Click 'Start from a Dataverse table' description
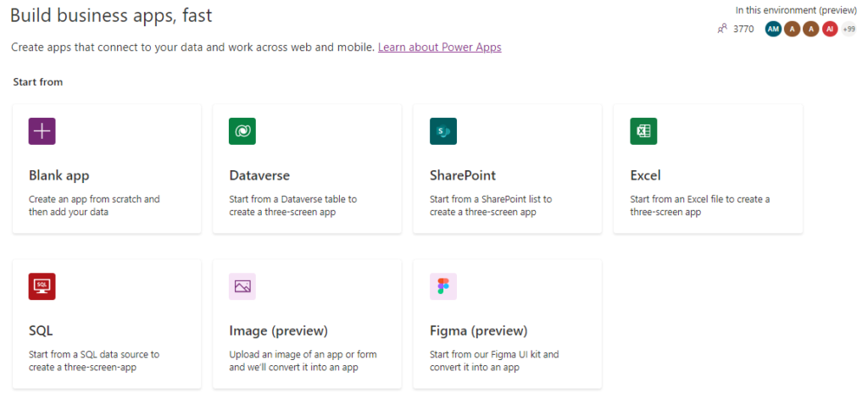The image size is (868, 399). click(x=293, y=205)
